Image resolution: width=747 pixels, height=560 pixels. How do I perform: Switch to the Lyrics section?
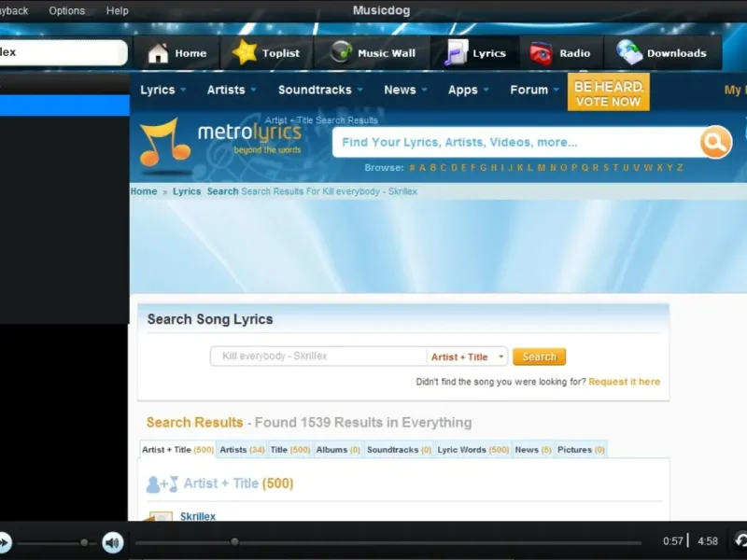475,53
